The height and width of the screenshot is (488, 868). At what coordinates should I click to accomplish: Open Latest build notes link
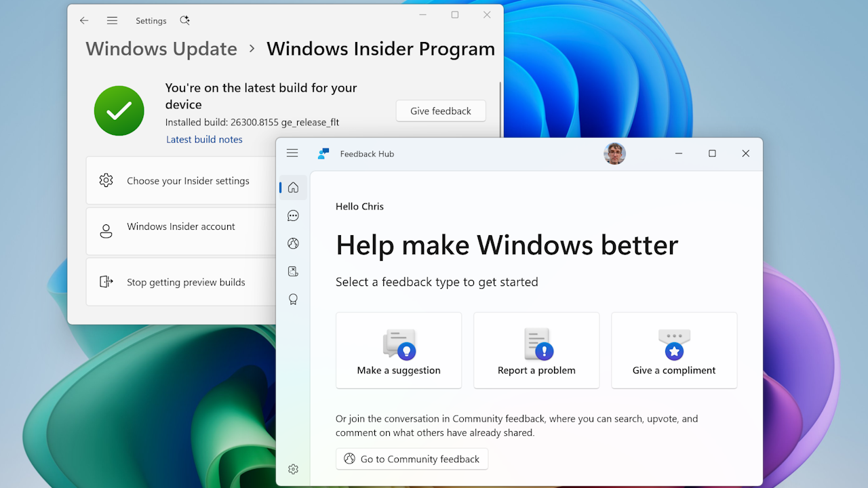[204, 139]
